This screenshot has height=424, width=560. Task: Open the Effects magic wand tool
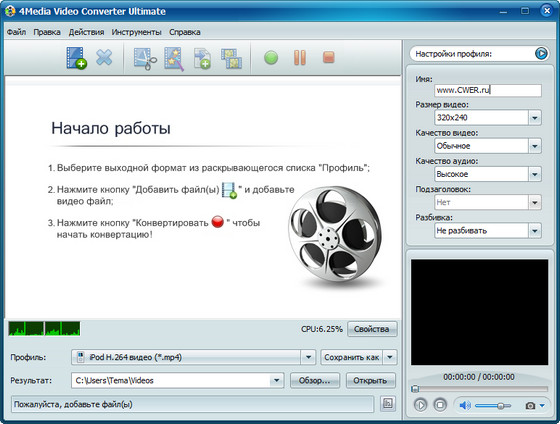point(174,59)
